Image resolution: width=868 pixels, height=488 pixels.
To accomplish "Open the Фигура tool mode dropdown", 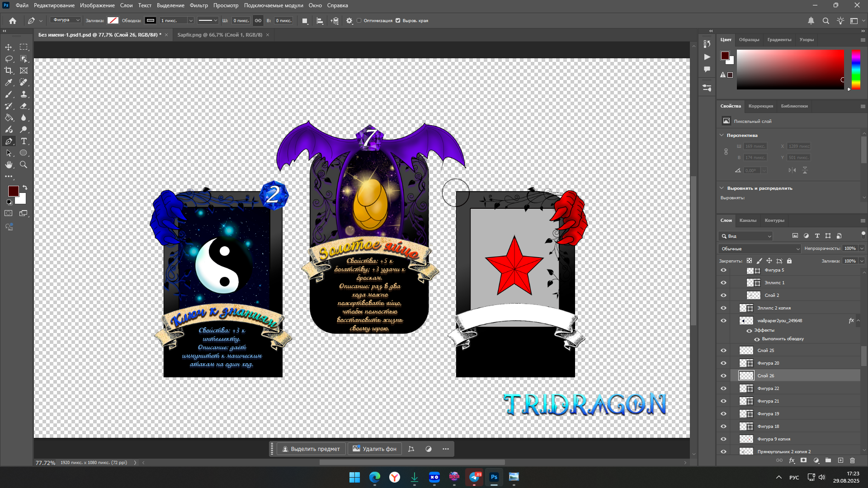I will (x=66, y=20).
